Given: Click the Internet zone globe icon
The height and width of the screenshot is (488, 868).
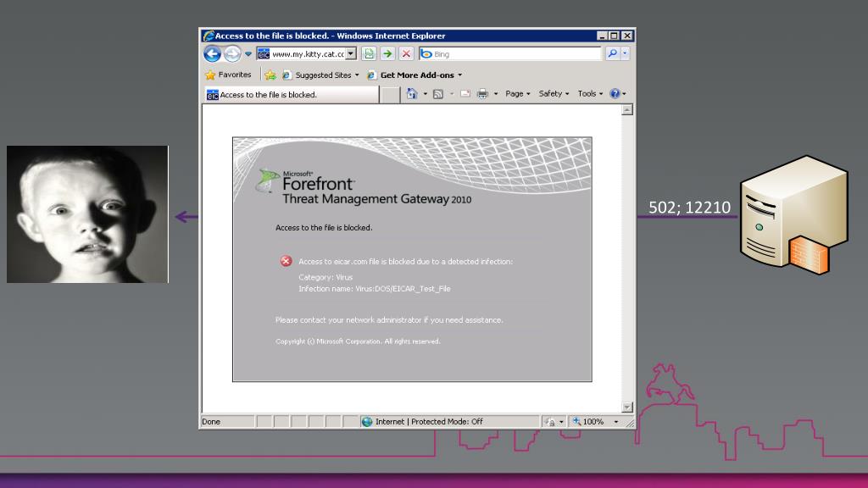Looking at the screenshot, I should click(x=366, y=422).
